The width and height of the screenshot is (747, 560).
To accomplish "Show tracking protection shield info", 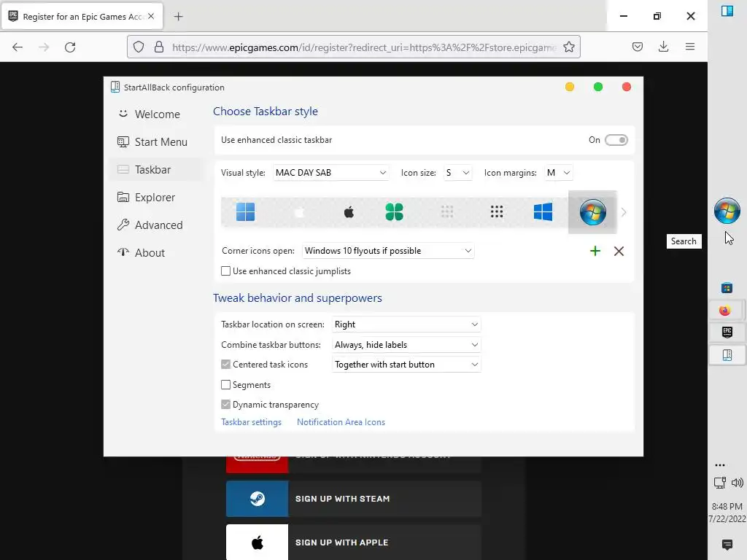I will tap(139, 47).
